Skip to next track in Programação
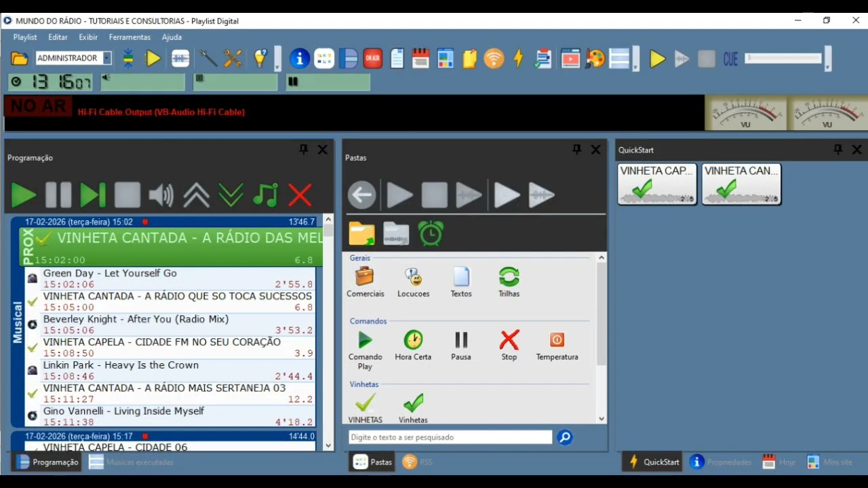 click(x=93, y=195)
